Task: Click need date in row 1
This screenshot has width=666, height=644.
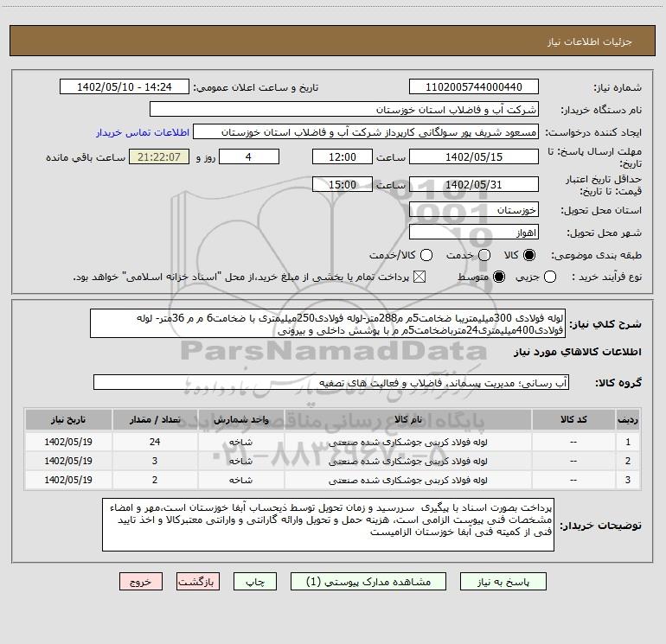Action: (68, 442)
